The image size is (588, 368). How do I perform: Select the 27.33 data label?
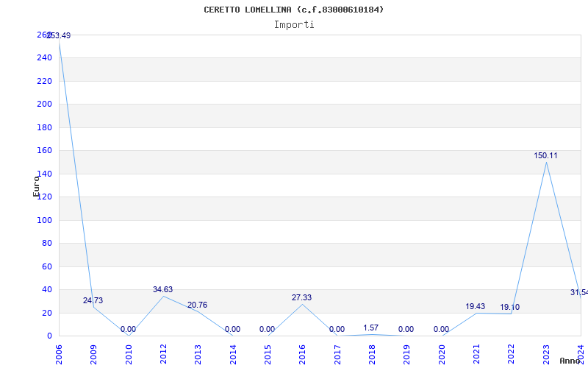point(302,298)
